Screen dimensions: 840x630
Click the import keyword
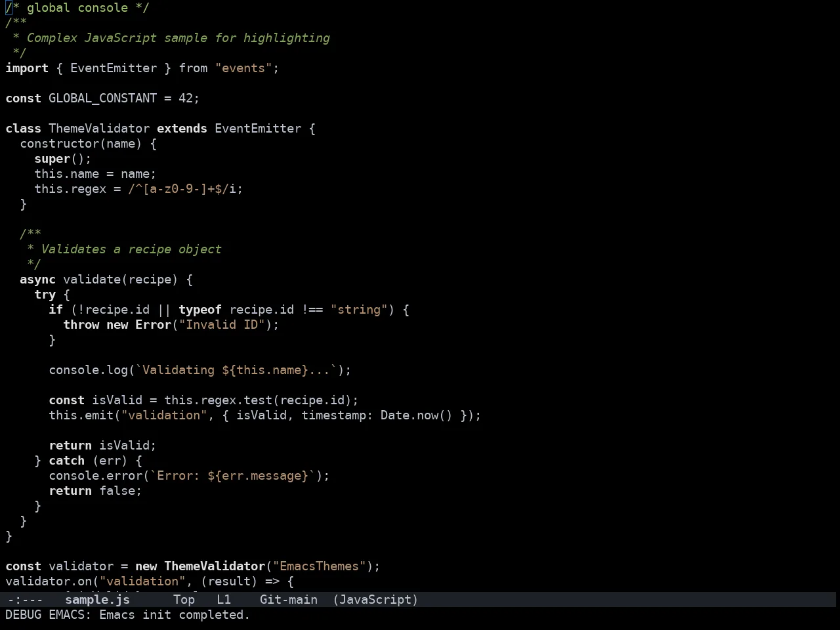pos(27,68)
